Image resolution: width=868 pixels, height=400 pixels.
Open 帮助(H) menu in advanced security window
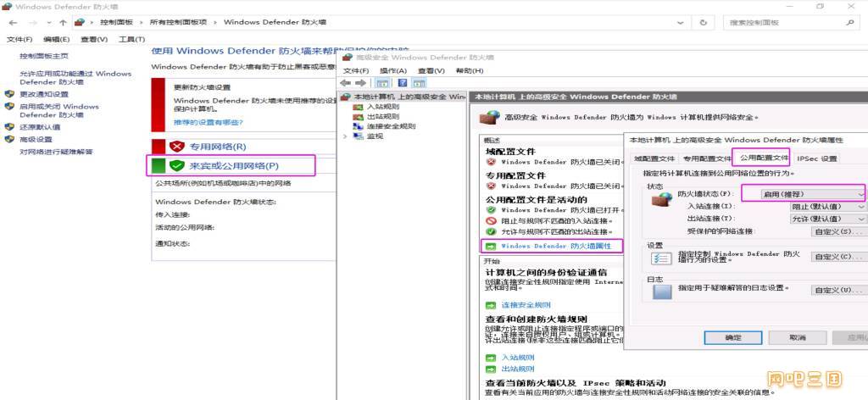[470, 71]
